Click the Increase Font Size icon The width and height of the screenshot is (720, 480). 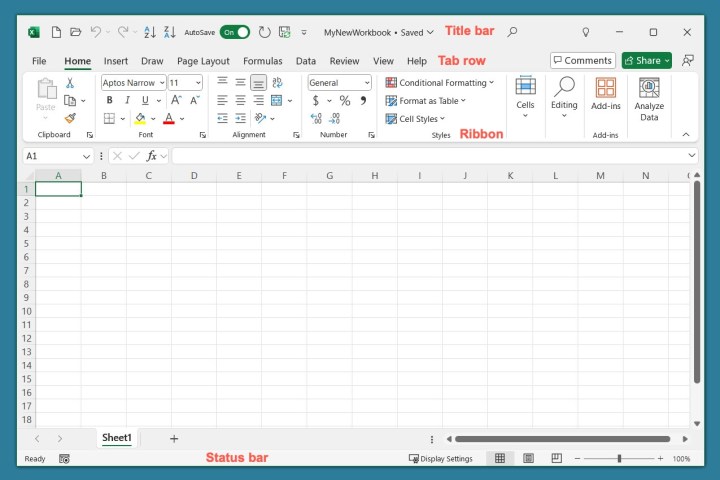coord(176,101)
